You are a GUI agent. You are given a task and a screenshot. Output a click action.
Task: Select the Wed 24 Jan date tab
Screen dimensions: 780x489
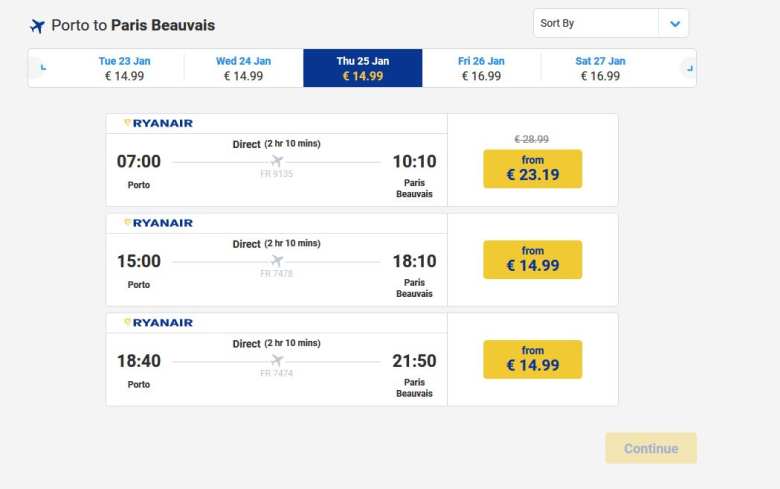point(243,68)
